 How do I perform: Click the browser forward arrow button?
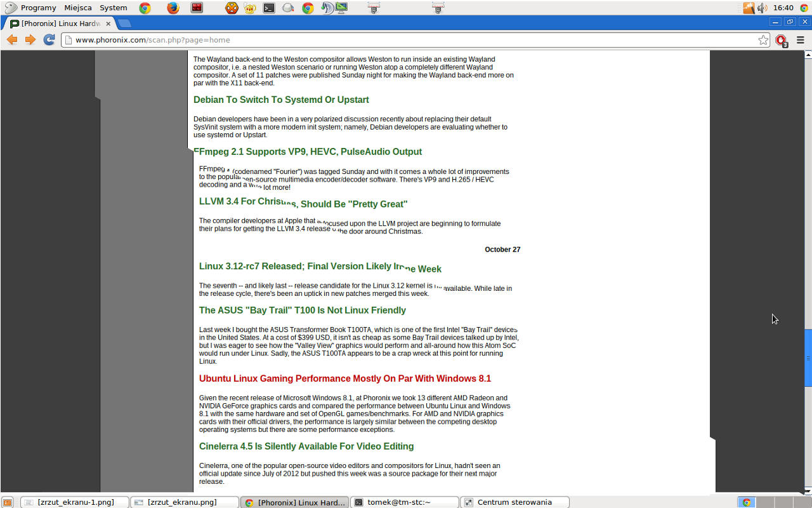coord(30,39)
